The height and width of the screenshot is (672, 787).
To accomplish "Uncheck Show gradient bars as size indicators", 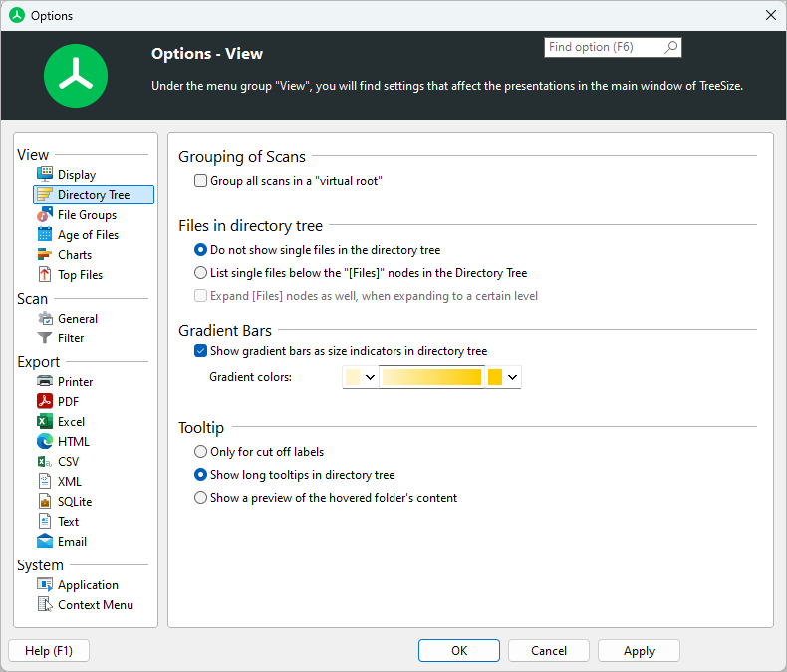I will [200, 351].
